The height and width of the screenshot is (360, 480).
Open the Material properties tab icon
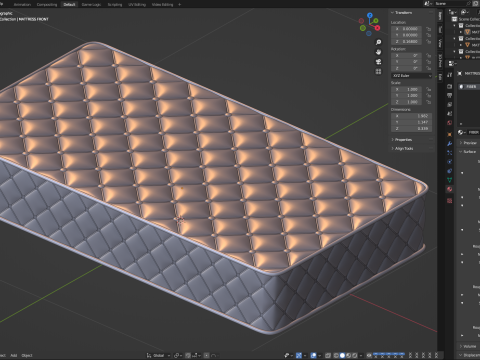tap(450, 189)
